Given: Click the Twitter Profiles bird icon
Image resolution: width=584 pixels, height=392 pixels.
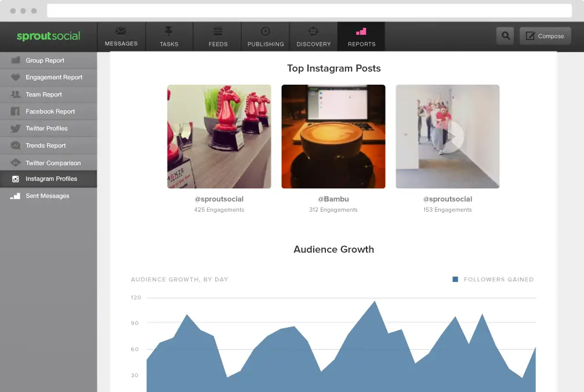Looking at the screenshot, I should pyautogui.click(x=15, y=128).
